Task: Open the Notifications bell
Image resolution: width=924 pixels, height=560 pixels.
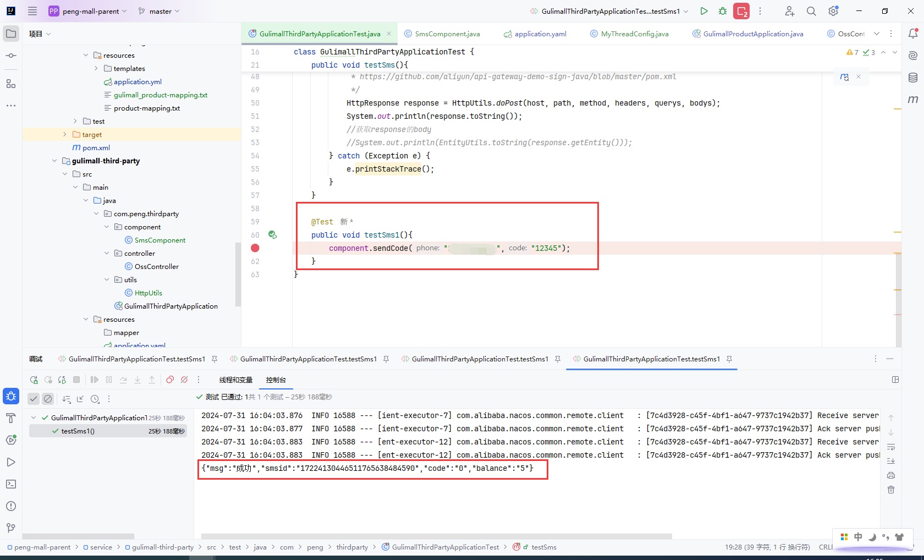Action: pos(913,34)
